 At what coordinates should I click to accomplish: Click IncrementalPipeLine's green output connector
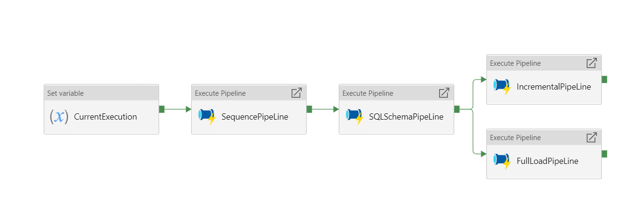[x=604, y=79]
